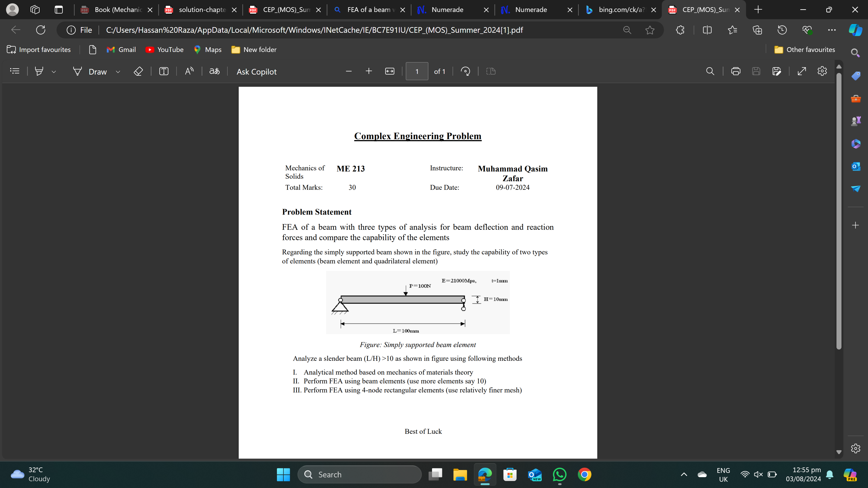
Task: Start Read aloud for the PDF
Action: pos(189,71)
